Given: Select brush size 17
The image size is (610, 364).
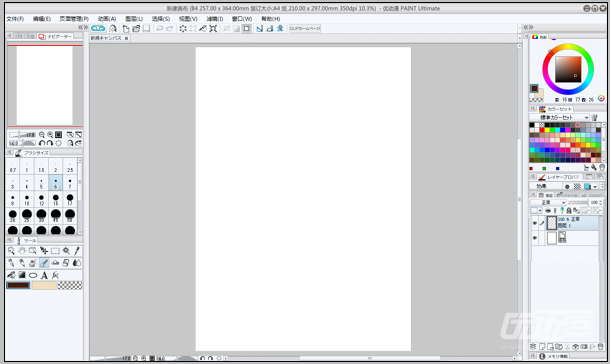Looking at the screenshot, I should tap(70, 199).
